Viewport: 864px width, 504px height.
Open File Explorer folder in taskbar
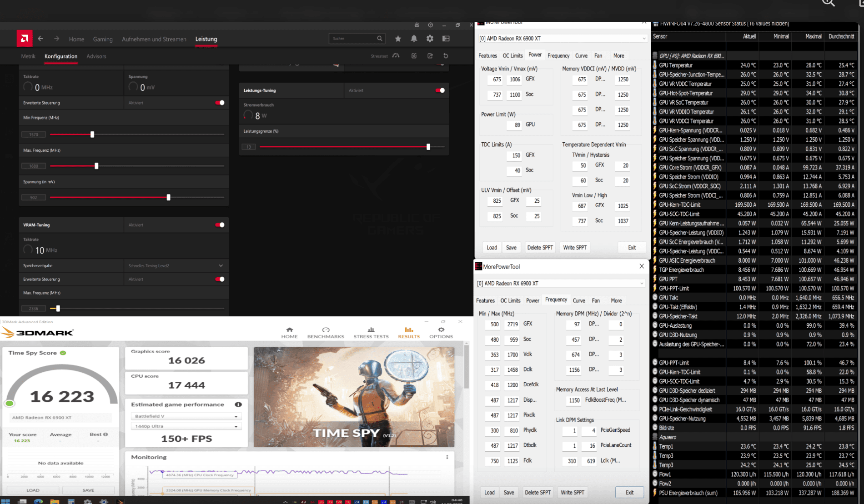pyautogui.click(x=55, y=501)
